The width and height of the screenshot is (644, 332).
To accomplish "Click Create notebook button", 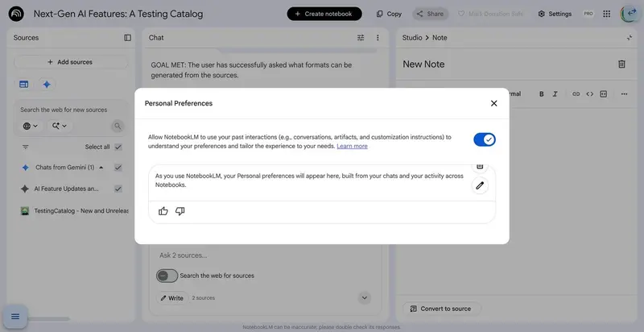I will coord(324,14).
